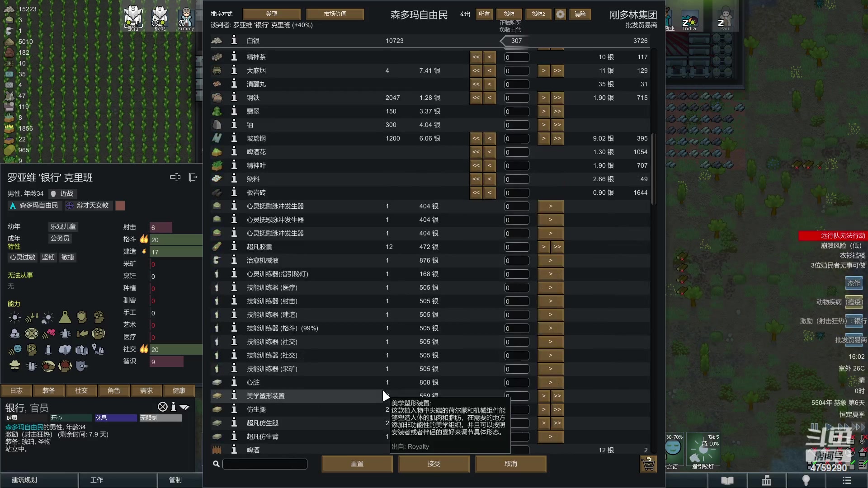Click the 重置 reset button
This screenshot has width=868, height=488.
(x=357, y=464)
